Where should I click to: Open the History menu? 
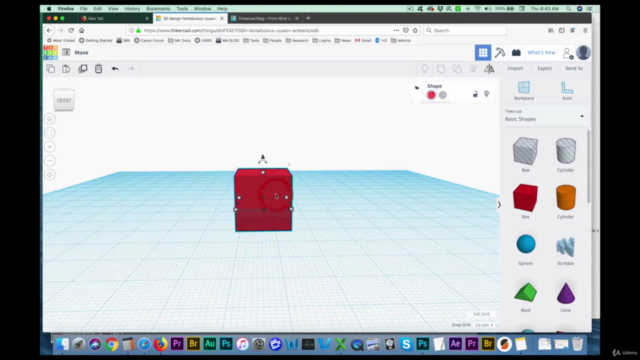[x=132, y=9]
